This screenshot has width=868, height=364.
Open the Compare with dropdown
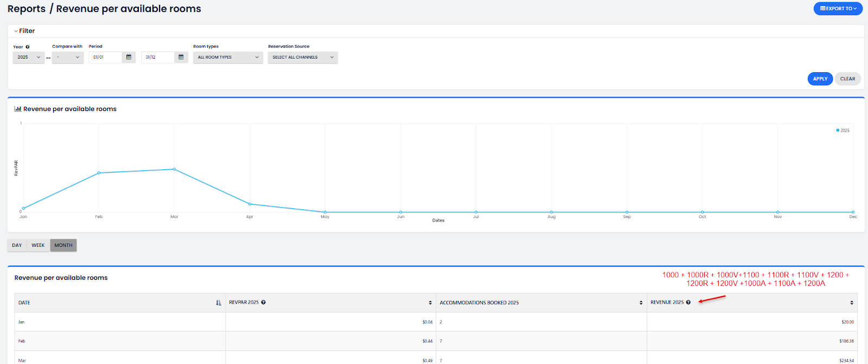click(68, 57)
